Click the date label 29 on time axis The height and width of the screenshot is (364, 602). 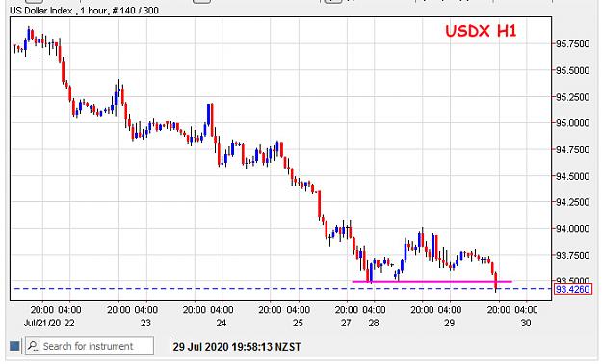coord(449,323)
